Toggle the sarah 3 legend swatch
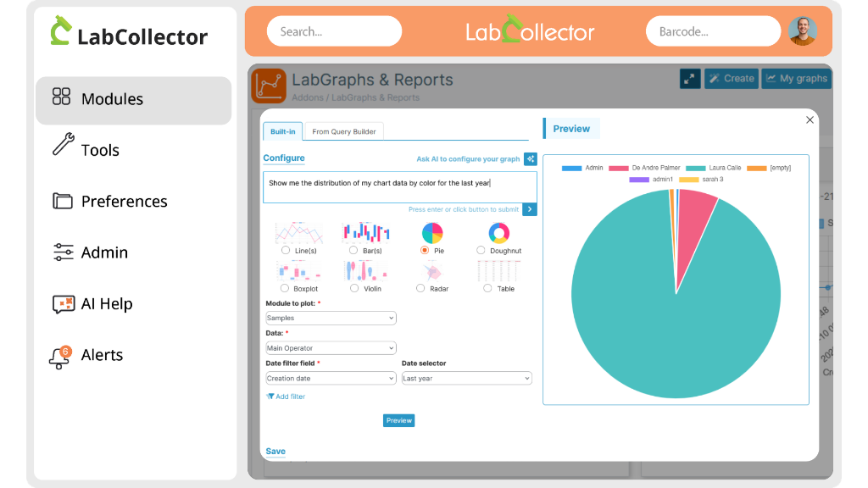This screenshot has height=488, width=868. [688, 180]
